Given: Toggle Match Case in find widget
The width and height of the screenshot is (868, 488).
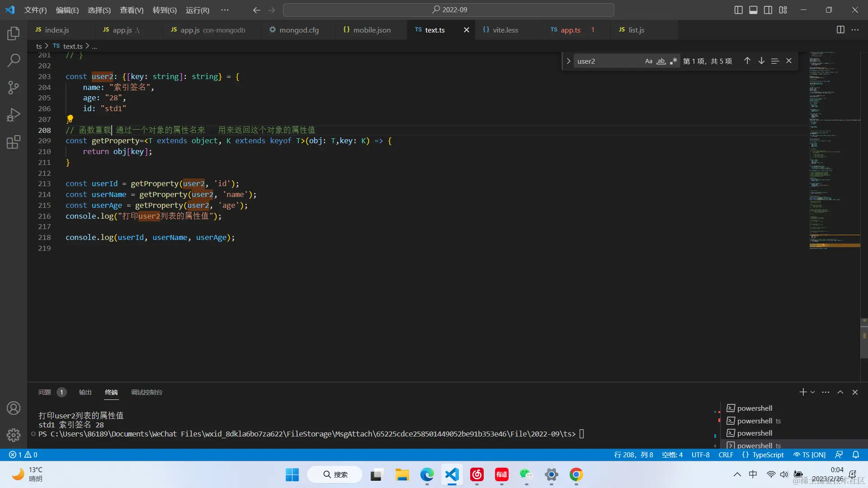Looking at the screenshot, I should [x=648, y=61].
